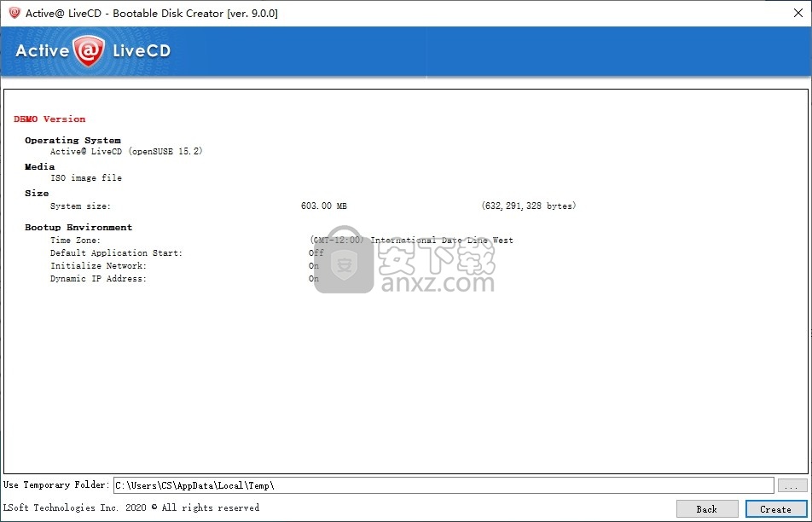
Task: Focus the Use Temporary Folder path field
Action: (444, 485)
